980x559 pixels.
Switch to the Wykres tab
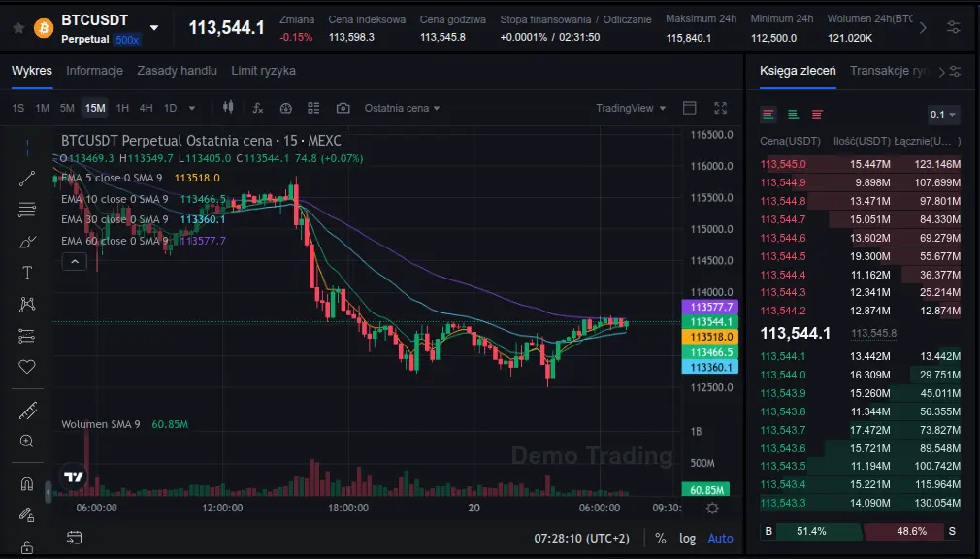click(x=32, y=71)
